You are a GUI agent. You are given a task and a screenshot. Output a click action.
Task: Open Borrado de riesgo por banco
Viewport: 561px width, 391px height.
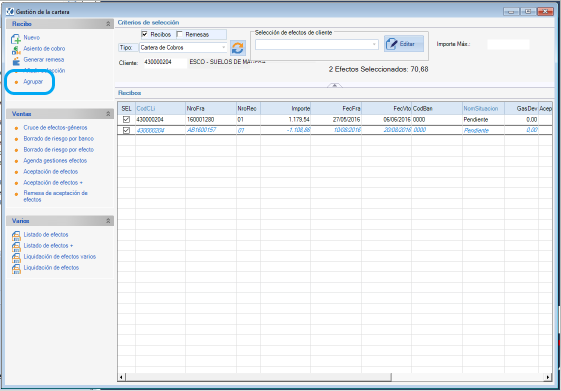click(x=59, y=139)
